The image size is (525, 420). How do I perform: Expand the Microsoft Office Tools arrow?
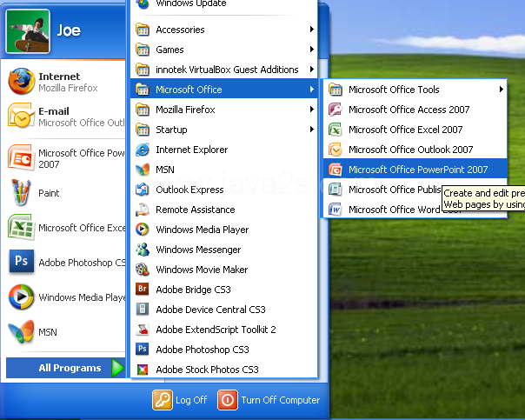point(502,89)
